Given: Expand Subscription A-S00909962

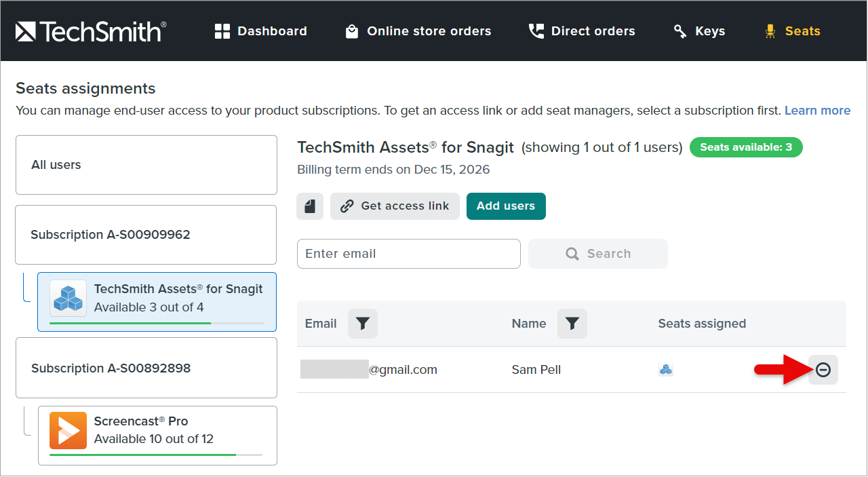Looking at the screenshot, I should 146,235.
